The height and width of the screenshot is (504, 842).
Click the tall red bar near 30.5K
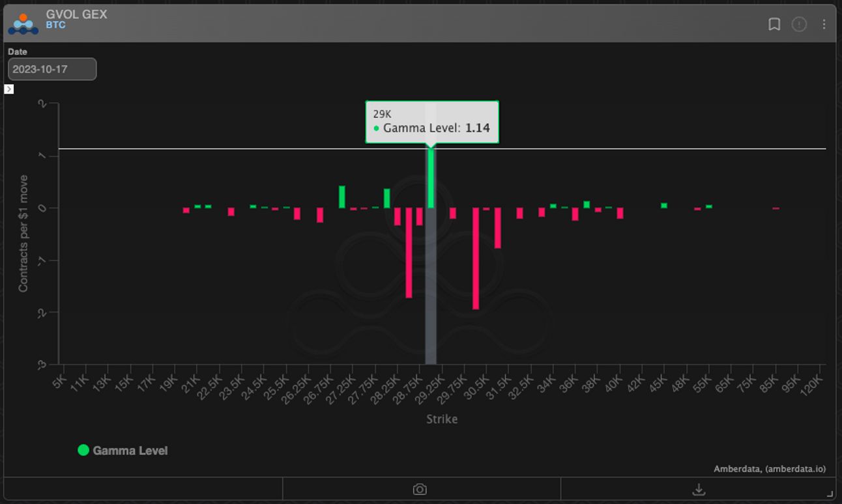(476, 259)
